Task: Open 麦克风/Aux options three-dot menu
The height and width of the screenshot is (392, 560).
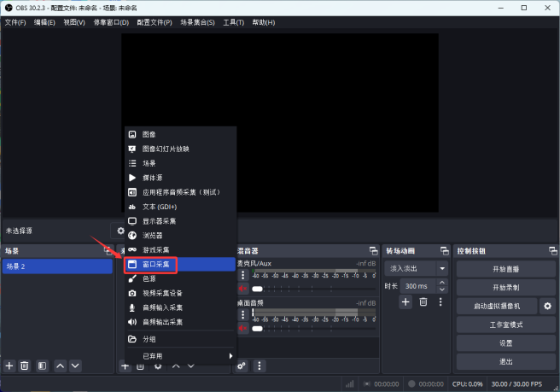Action: point(242,275)
